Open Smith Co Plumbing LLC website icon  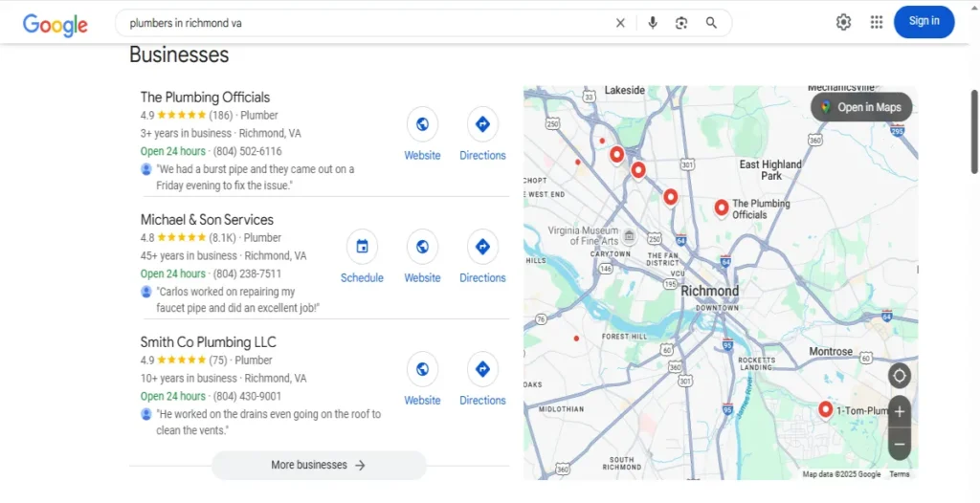click(x=422, y=369)
